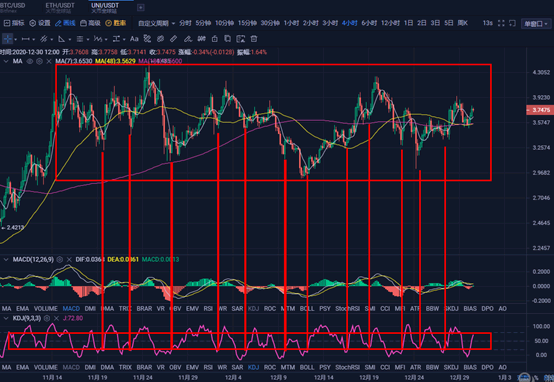
Task: Switch timeframe to 1小时
Action: 291,23
